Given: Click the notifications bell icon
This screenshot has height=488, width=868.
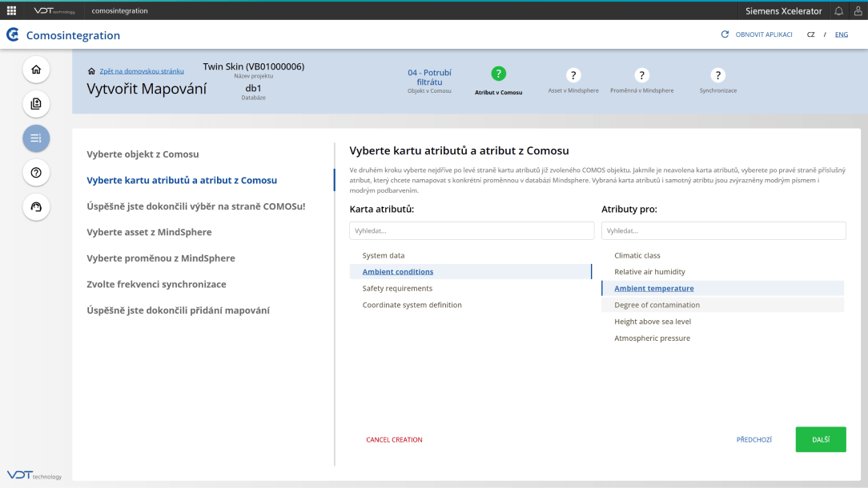Looking at the screenshot, I should (838, 10).
